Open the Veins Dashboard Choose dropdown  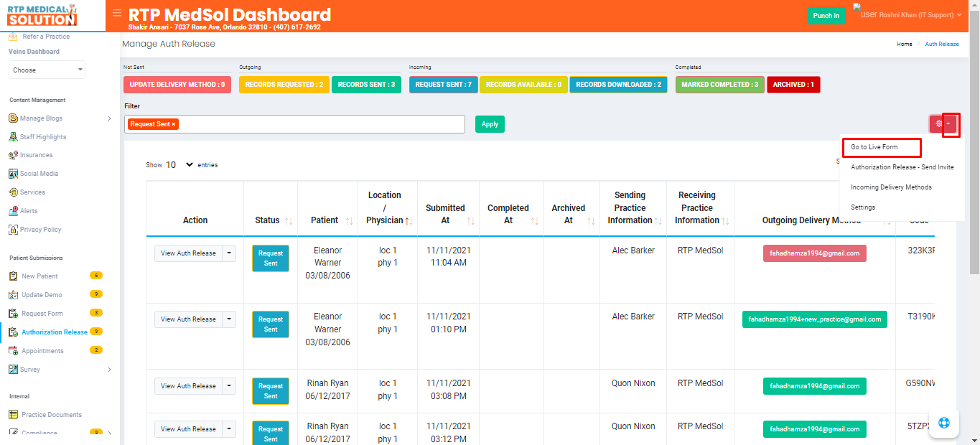tap(47, 70)
